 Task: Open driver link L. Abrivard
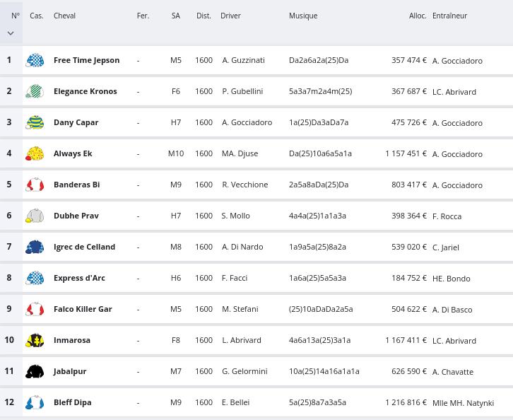(x=242, y=340)
